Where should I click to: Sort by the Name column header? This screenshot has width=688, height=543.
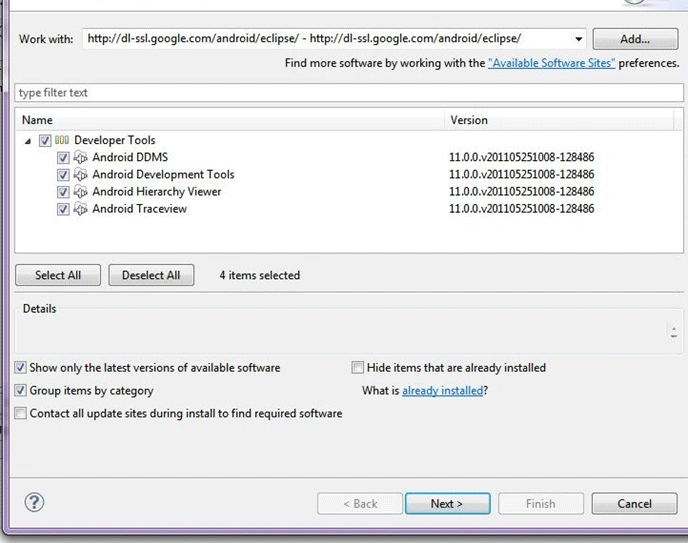230,120
